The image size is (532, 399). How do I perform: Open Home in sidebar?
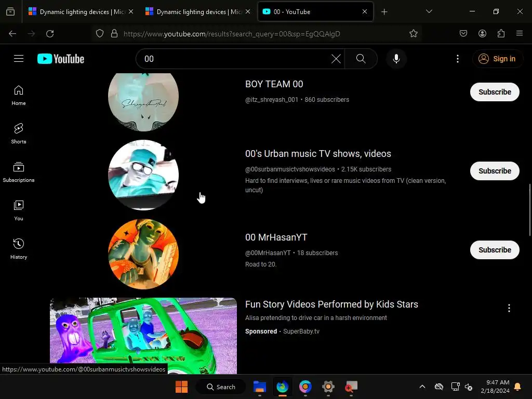(19, 96)
